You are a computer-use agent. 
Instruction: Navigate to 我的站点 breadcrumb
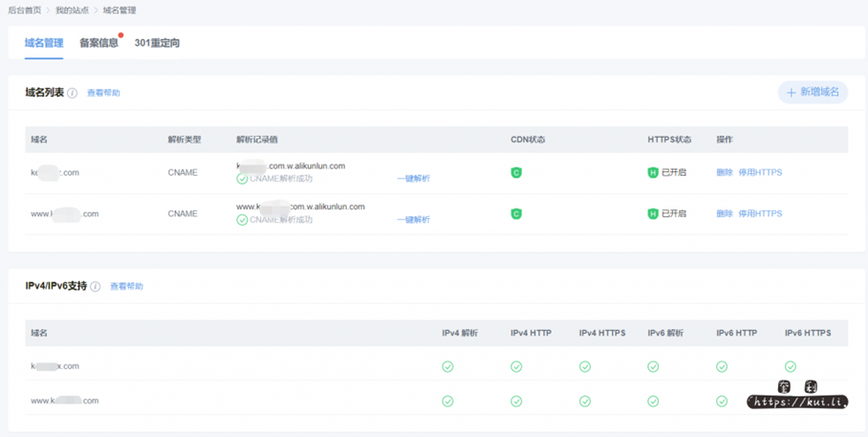tap(72, 11)
